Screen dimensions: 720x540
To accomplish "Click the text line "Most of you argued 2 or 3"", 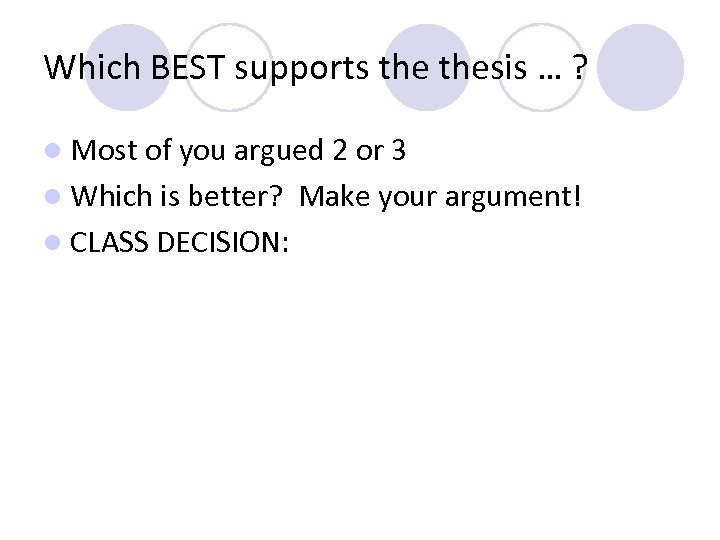I will pyautogui.click(x=240, y=152).
